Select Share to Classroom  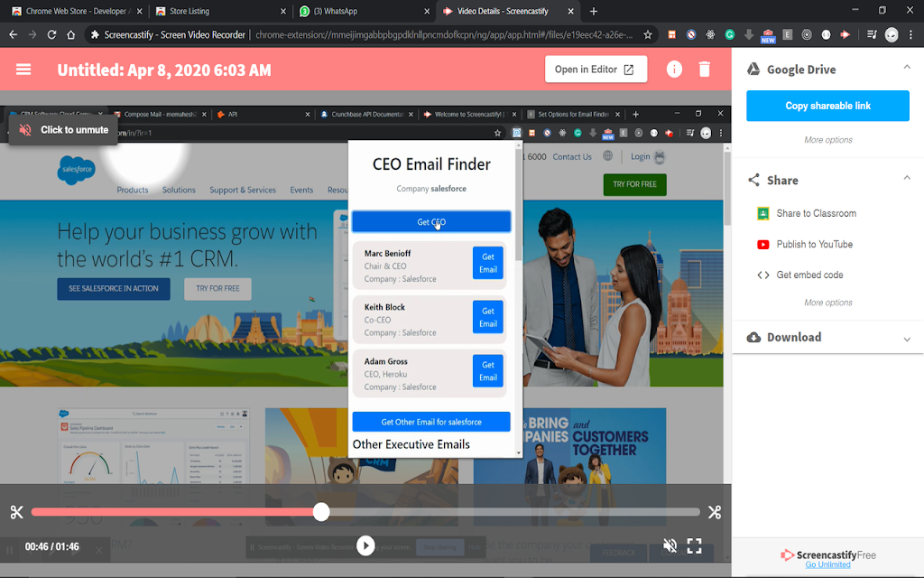point(816,213)
